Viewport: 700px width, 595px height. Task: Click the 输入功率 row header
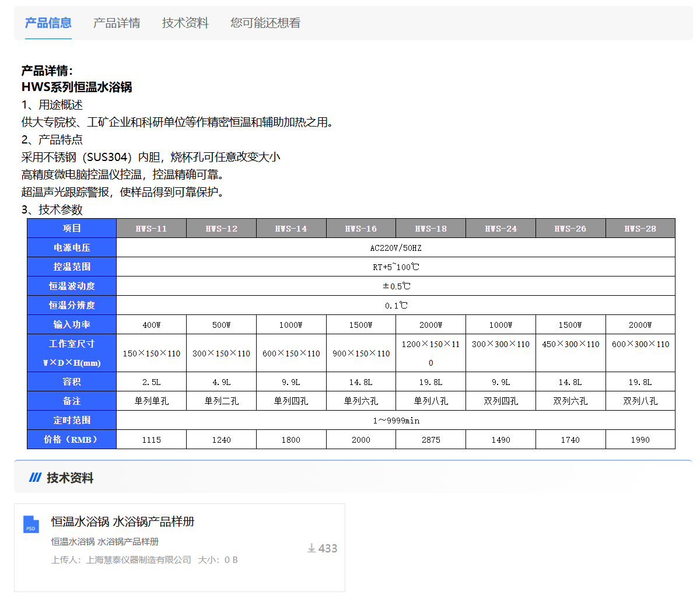(x=72, y=324)
